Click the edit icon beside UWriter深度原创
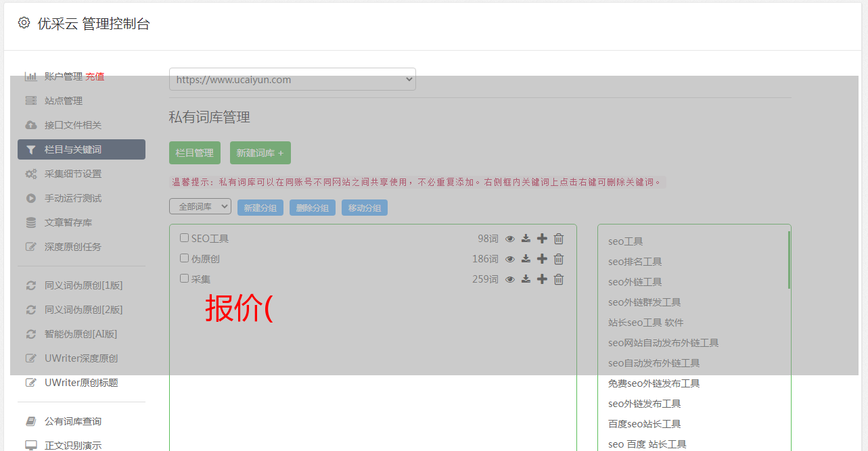The width and height of the screenshot is (868, 451). pos(30,358)
